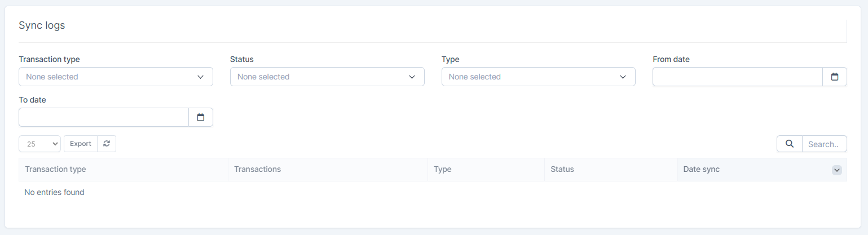The width and height of the screenshot is (868, 235).
Task: Click the No entries found row
Action: pyautogui.click(x=54, y=192)
